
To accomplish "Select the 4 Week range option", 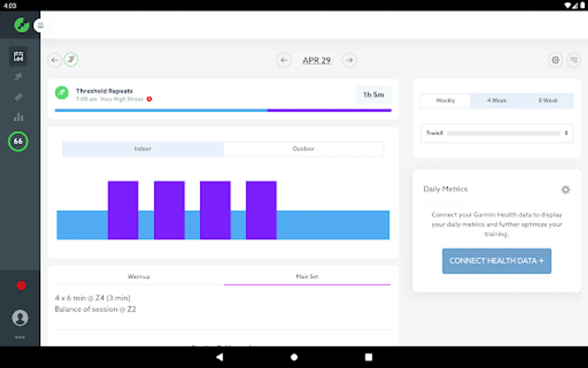I will pos(497,101).
